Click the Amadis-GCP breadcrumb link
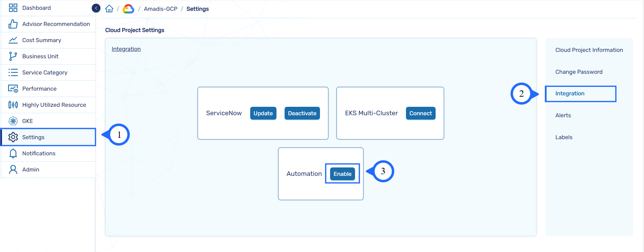 160,9
